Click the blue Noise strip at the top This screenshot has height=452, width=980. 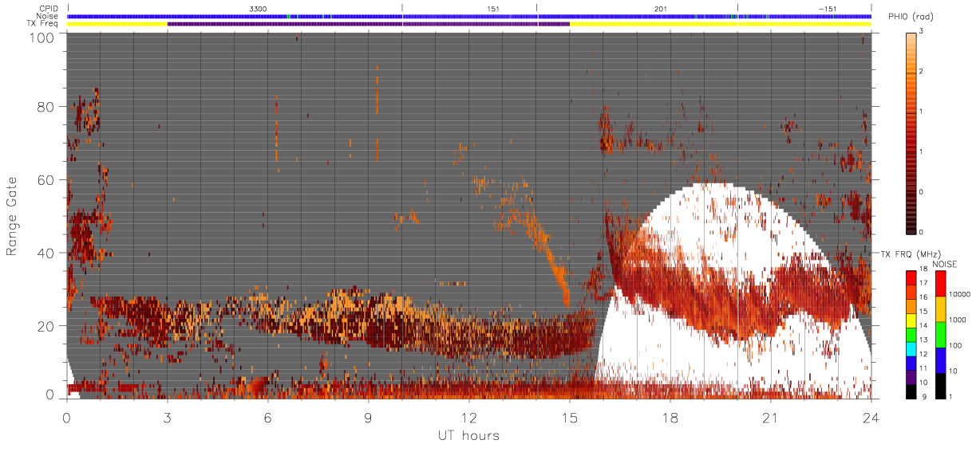pos(469,16)
